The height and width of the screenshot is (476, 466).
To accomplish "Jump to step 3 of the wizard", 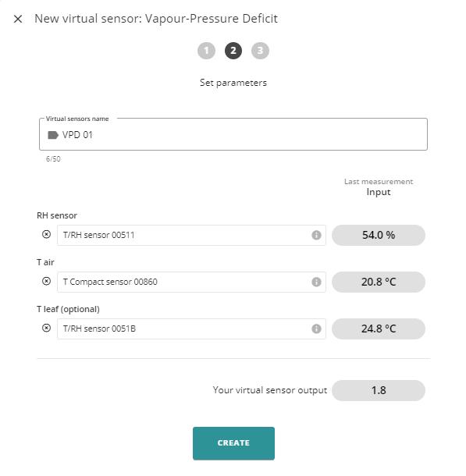I will [260, 51].
